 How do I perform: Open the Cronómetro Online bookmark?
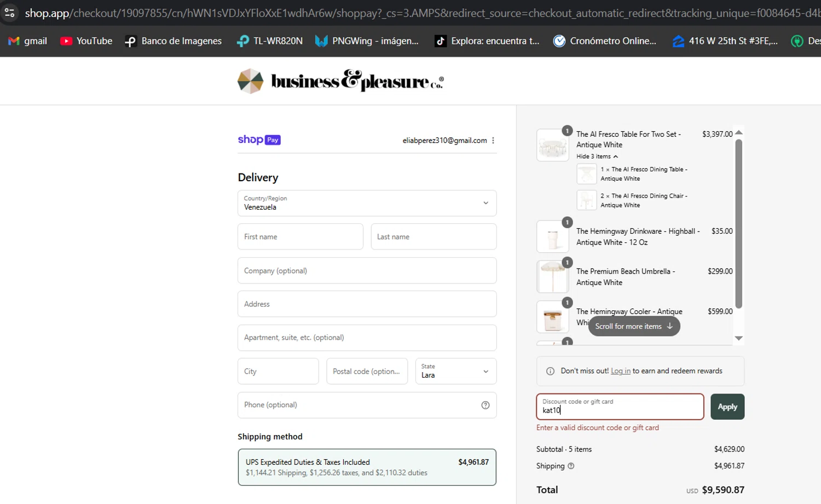604,41
